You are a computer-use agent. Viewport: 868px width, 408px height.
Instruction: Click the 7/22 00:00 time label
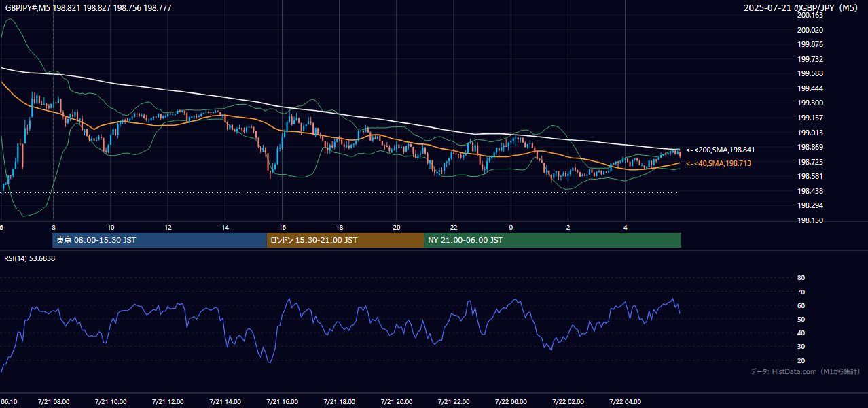click(511, 402)
